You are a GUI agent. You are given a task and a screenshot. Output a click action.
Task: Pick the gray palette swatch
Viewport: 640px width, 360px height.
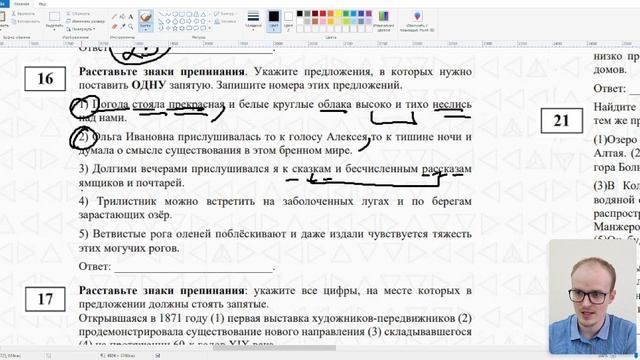[x=307, y=13]
